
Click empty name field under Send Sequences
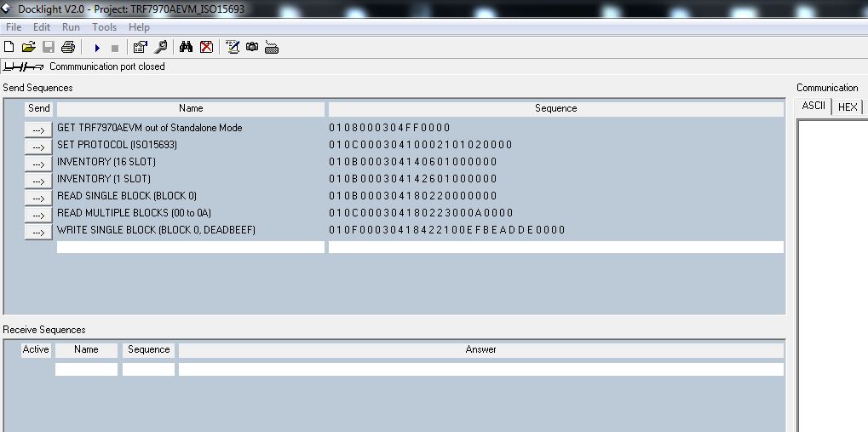191,247
